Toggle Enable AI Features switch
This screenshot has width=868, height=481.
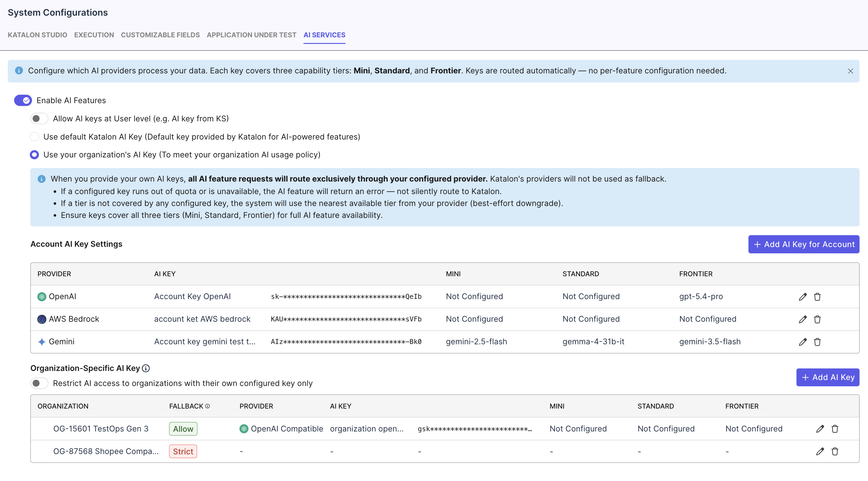(x=23, y=100)
